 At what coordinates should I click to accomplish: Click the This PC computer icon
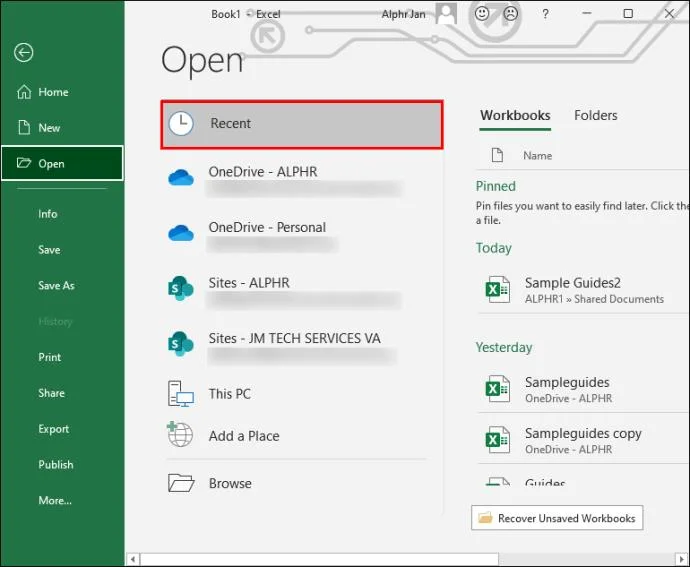point(181,394)
